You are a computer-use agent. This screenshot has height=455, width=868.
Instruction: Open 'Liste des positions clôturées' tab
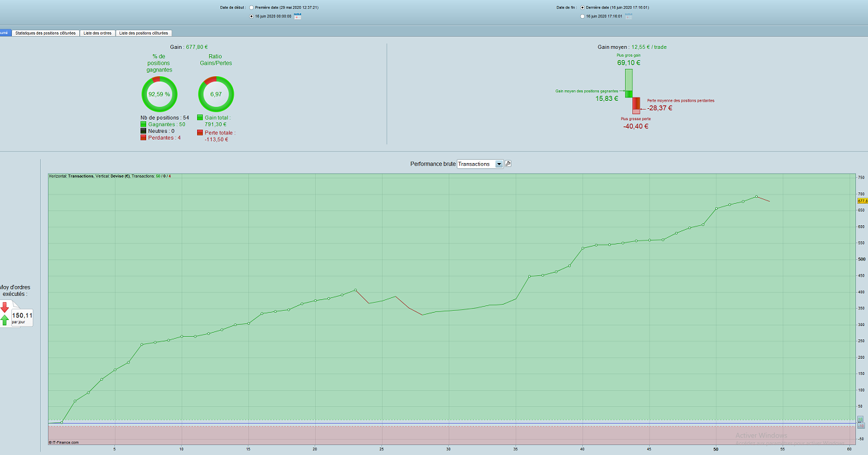(x=144, y=33)
